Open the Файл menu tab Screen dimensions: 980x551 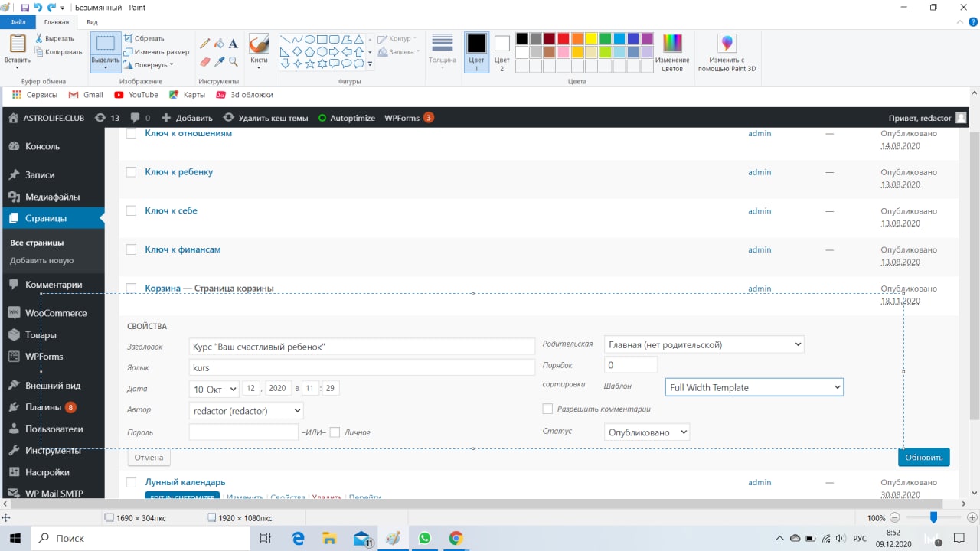click(x=18, y=23)
